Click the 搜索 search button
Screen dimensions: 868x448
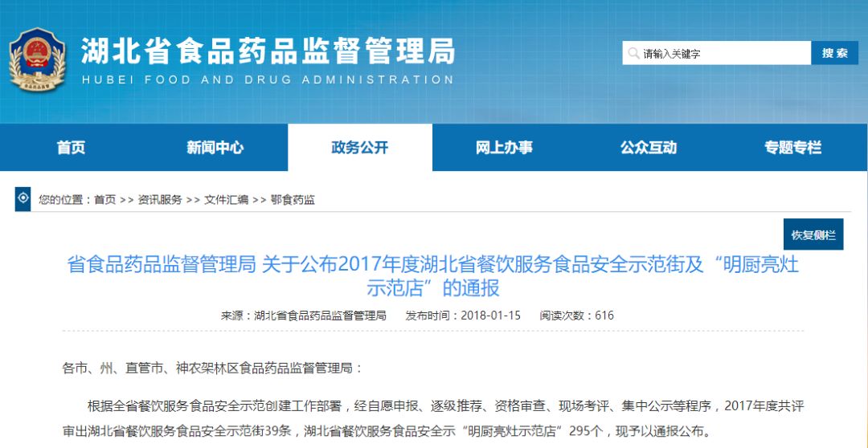[835, 53]
